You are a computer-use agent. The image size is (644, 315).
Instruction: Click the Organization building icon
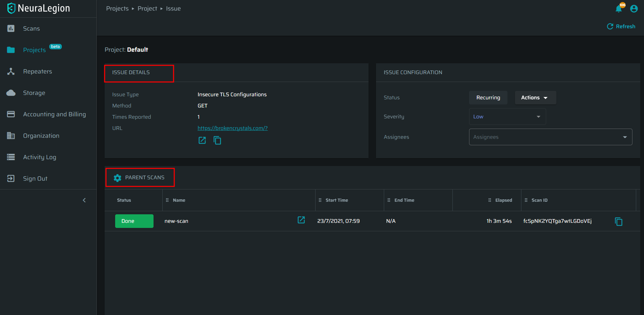point(11,136)
